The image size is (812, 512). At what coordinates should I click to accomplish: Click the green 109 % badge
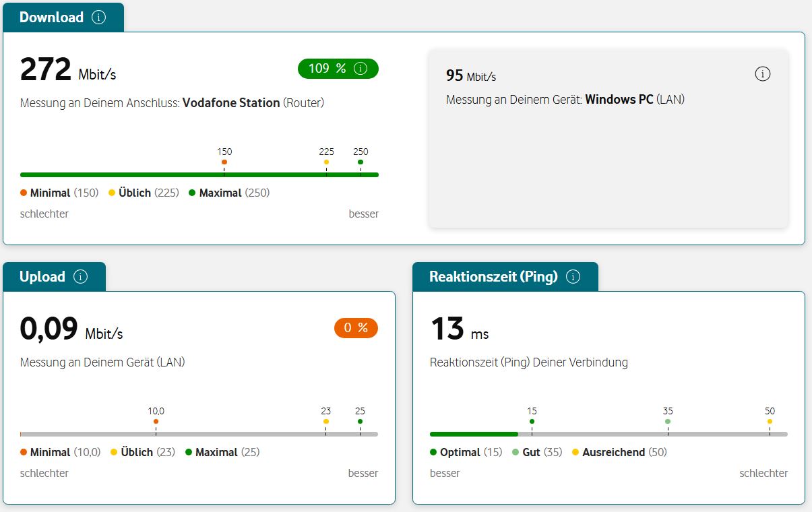click(x=338, y=69)
